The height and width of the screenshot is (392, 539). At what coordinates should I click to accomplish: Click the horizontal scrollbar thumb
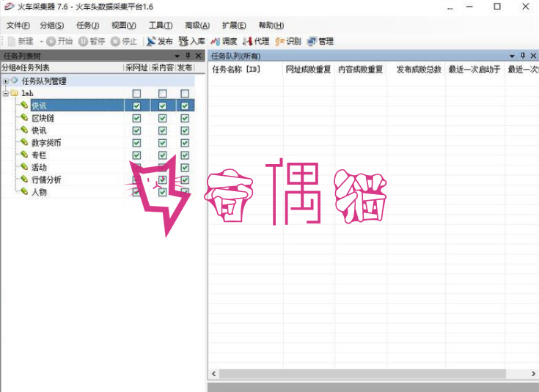[363, 374]
